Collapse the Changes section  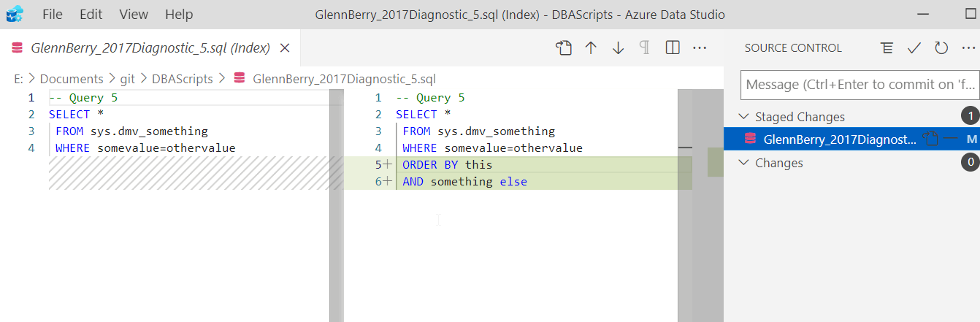pyautogui.click(x=744, y=163)
